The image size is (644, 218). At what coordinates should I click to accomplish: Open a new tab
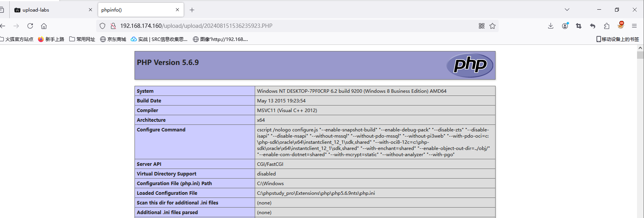pyautogui.click(x=192, y=10)
